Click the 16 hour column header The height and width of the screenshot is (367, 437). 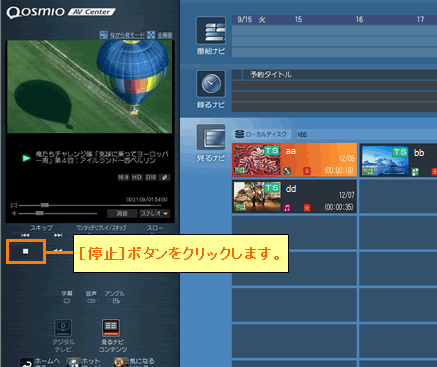click(359, 19)
